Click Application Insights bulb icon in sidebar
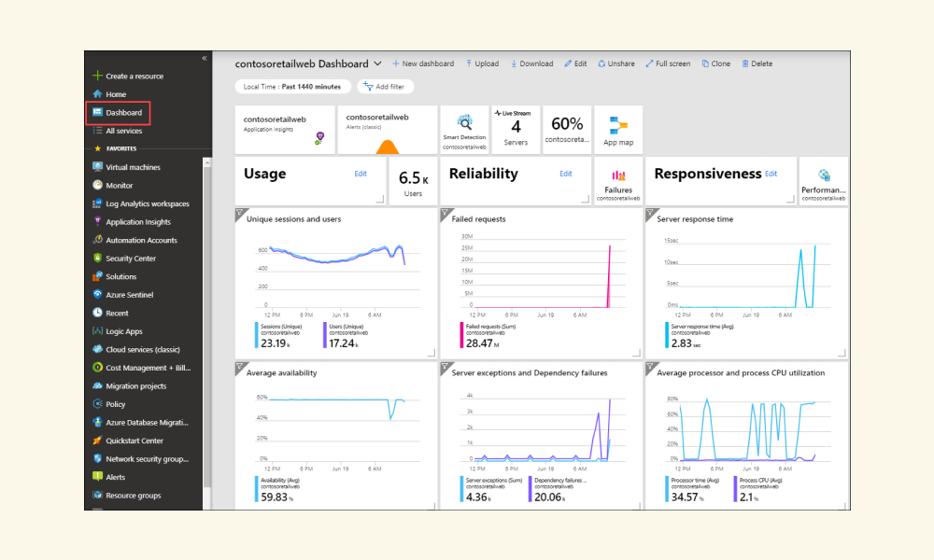Screen dimensions: 934x560 pos(98,221)
